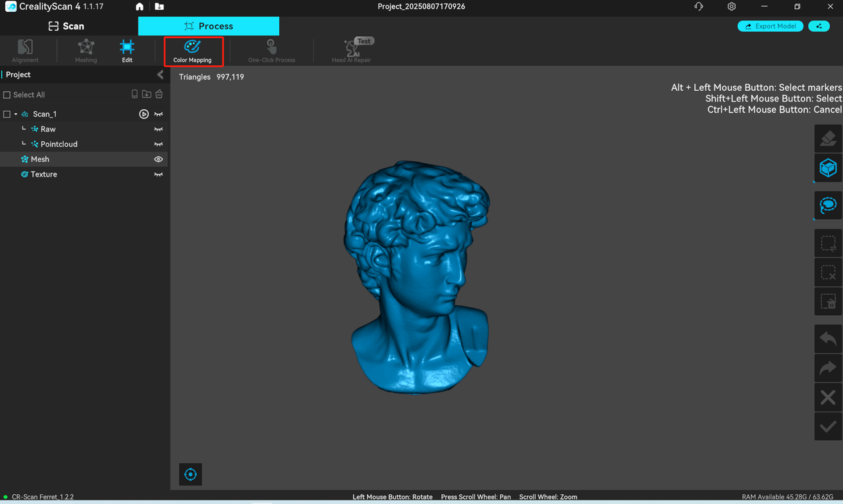Collapse the Project panel with arrow
This screenshot has width=843, height=504.
coord(160,75)
